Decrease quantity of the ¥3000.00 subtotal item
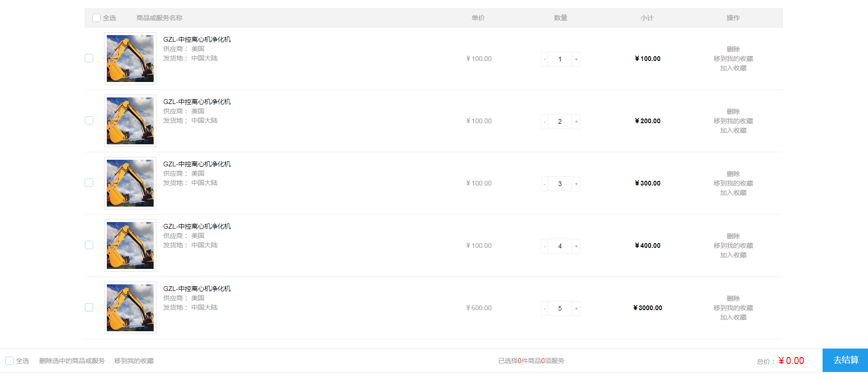 click(544, 308)
